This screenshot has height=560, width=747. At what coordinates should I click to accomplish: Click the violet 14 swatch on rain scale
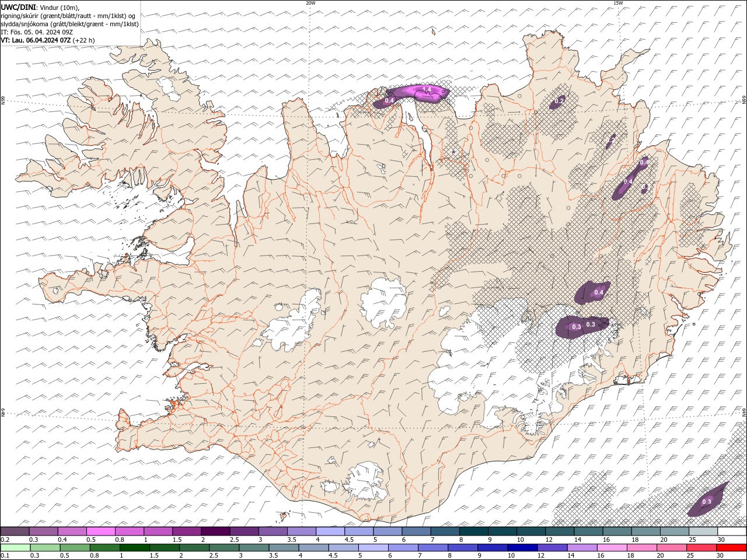coord(582,548)
